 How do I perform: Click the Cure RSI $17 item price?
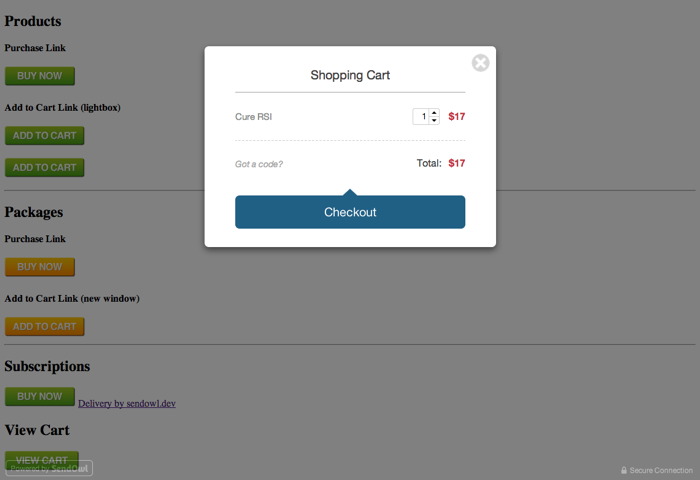pyautogui.click(x=457, y=117)
